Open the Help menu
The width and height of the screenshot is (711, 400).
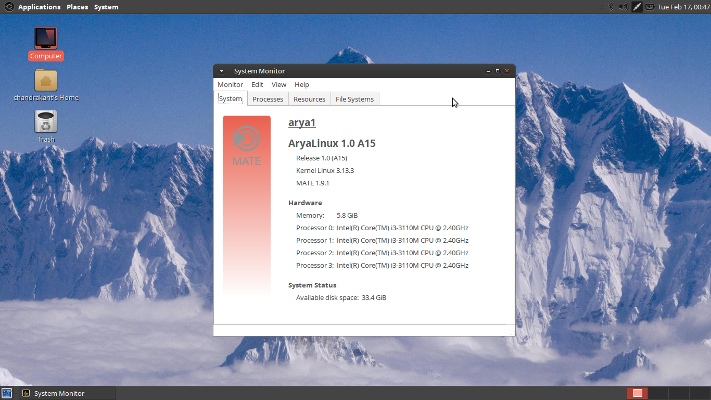pyautogui.click(x=301, y=85)
